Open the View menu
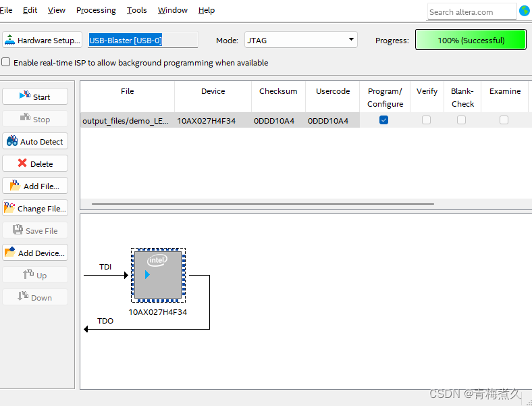Screen dimensions: 532x406 (56, 10)
